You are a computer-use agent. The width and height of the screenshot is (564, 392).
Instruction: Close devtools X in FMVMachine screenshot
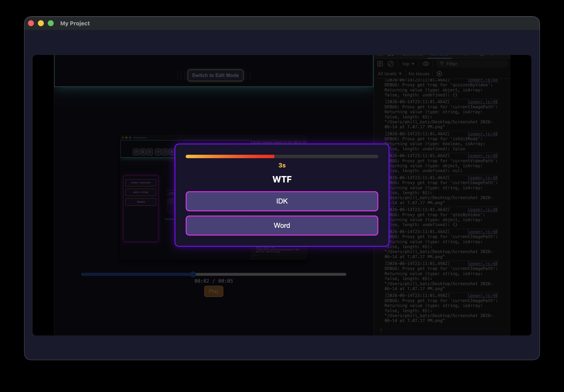(304, 142)
